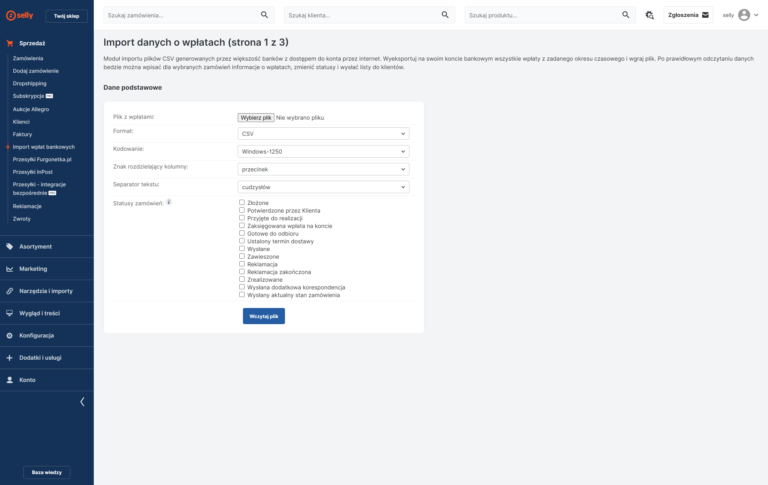Click the magnifier icon in product search
The width and height of the screenshot is (768, 485).
point(626,15)
